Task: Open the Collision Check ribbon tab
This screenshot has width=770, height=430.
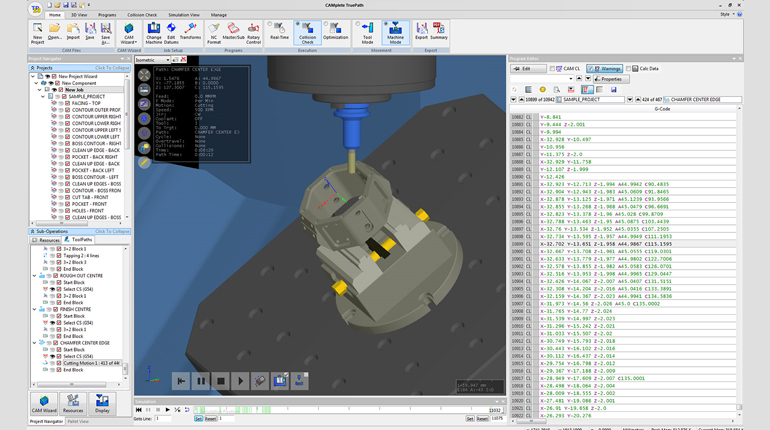Action: pos(142,15)
